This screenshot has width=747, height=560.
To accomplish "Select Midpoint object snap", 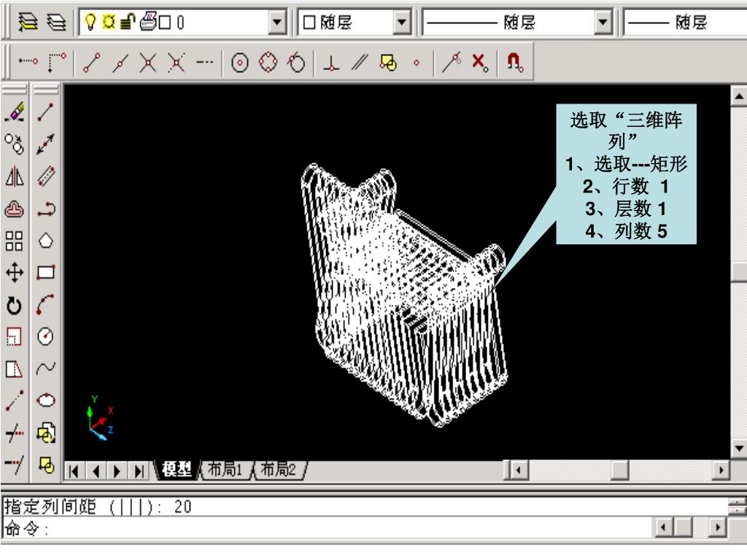I will [120, 63].
